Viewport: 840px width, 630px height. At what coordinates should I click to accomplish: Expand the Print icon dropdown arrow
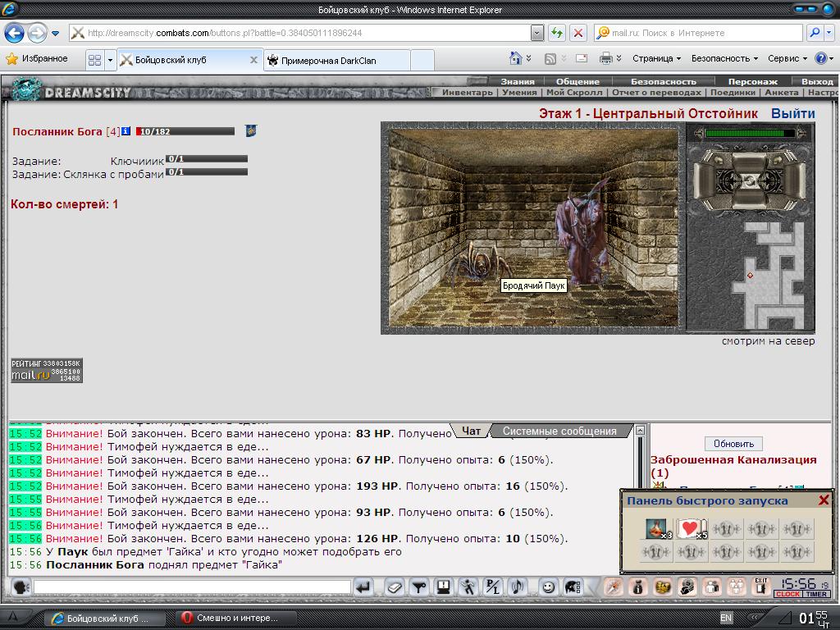pyautogui.click(x=619, y=58)
